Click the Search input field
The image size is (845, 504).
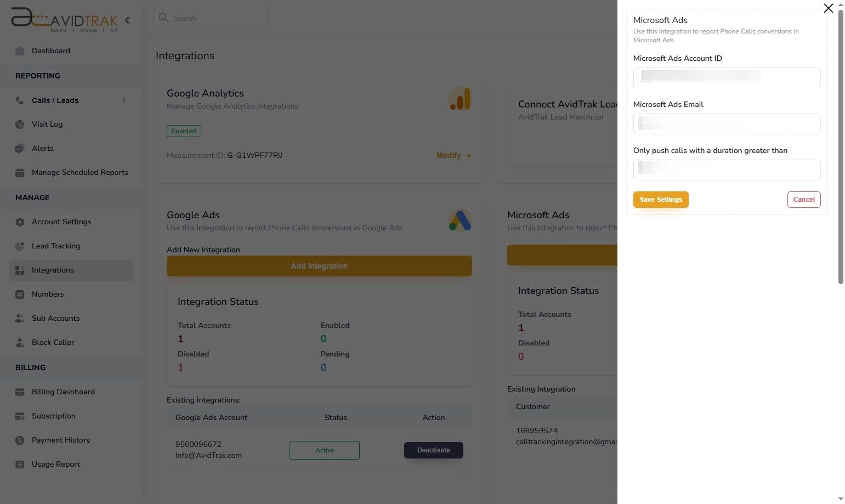click(x=211, y=18)
